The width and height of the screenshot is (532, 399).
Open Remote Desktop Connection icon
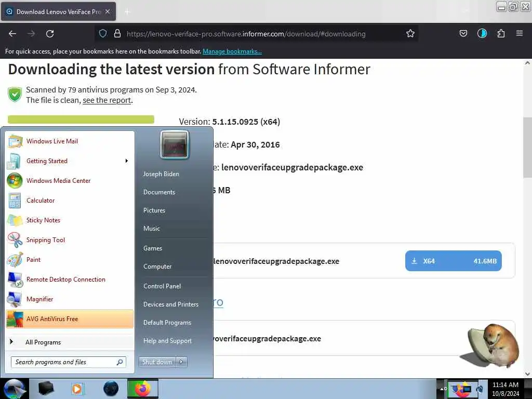(15, 279)
